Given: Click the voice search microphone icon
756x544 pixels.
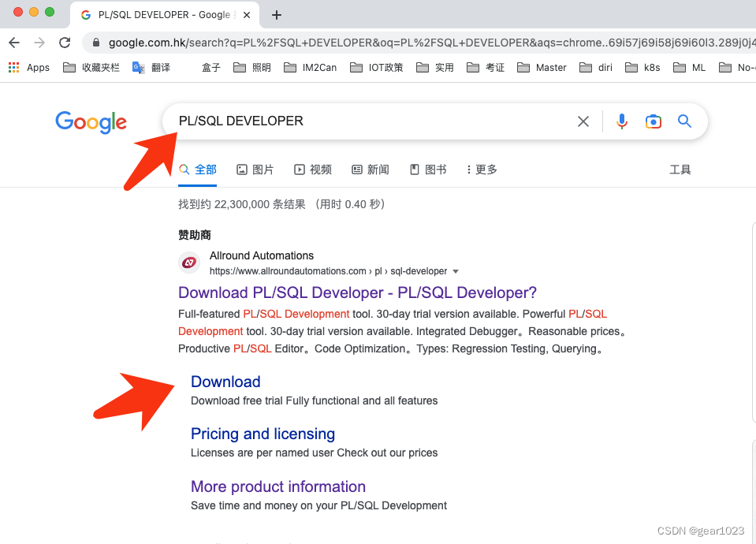Looking at the screenshot, I should click(622, 121).
